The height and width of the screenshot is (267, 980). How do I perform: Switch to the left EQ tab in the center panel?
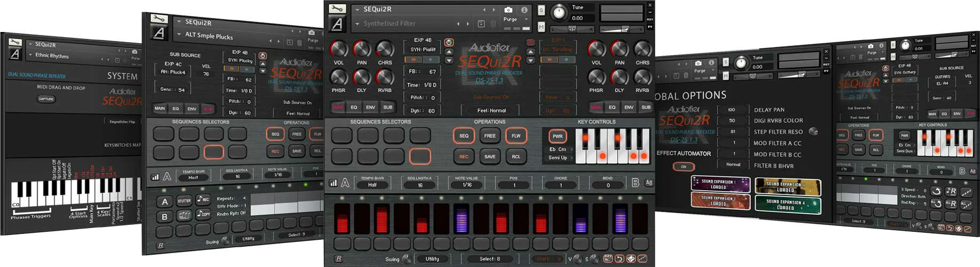354,107
